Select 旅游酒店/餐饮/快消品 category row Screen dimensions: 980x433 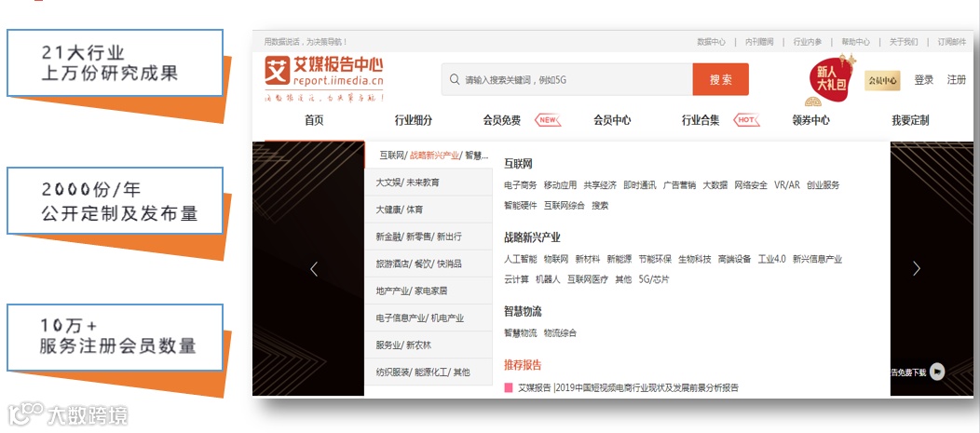[x=429, y=264]
